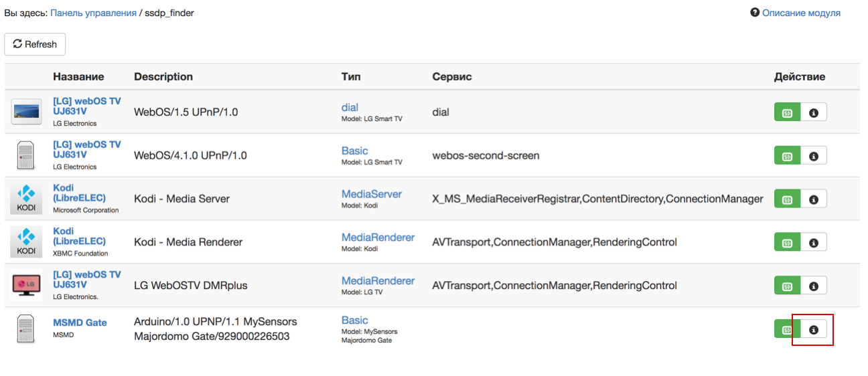
Task: Click green SD button for MSMD Gate
Action: click(x=788, y=330)
